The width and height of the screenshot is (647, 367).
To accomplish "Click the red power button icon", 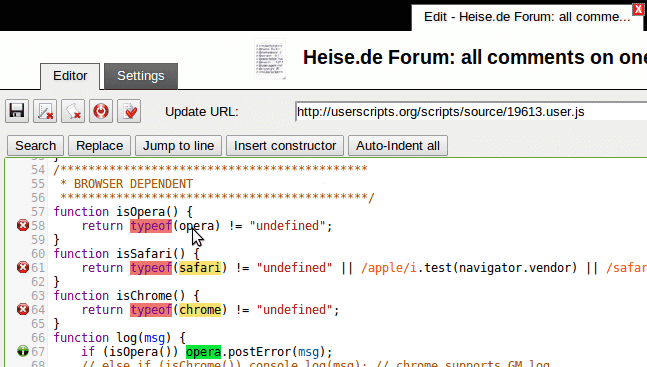I will tap(101, 111).
